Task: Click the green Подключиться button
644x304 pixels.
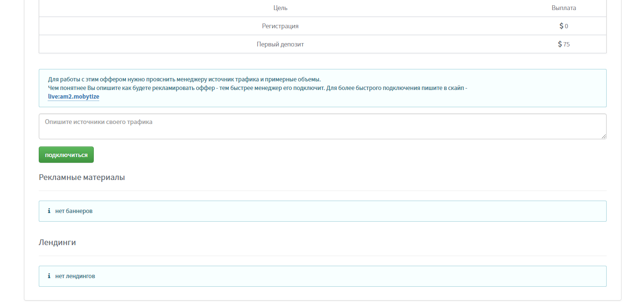Action: pos(66,155)
